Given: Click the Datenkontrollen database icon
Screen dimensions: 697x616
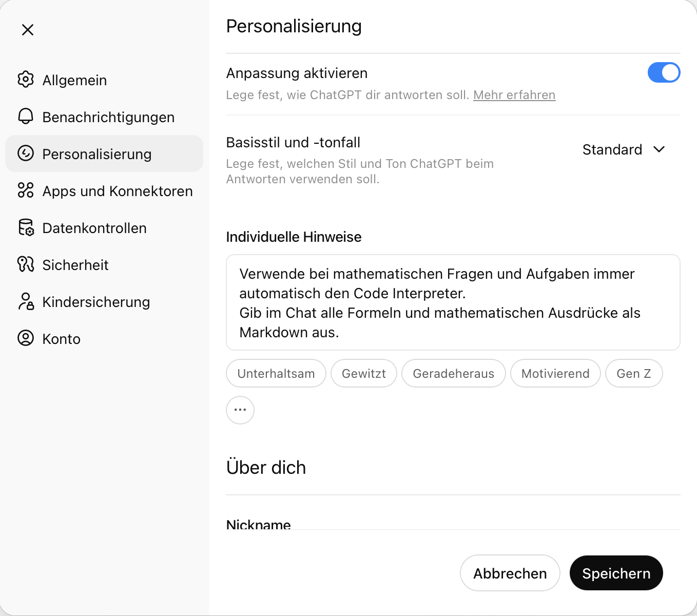Looking at the screenshot, I should 26,227.
